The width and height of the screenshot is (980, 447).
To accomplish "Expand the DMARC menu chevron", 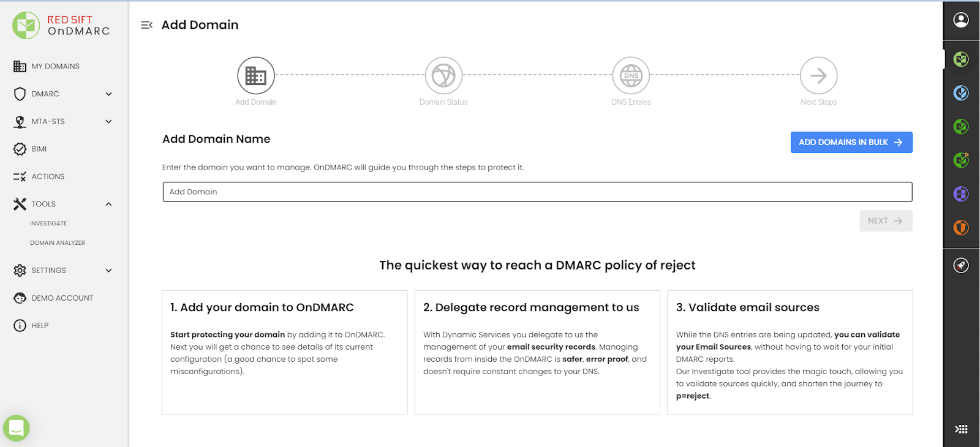I will 108,94.
